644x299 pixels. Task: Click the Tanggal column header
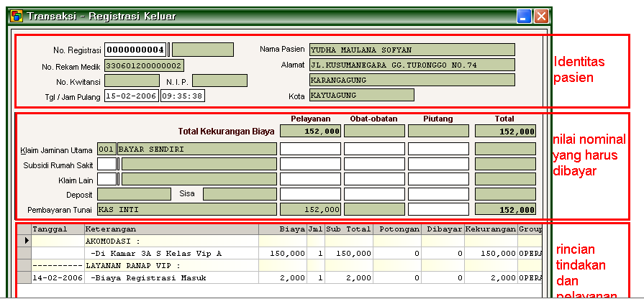point(58,229)
